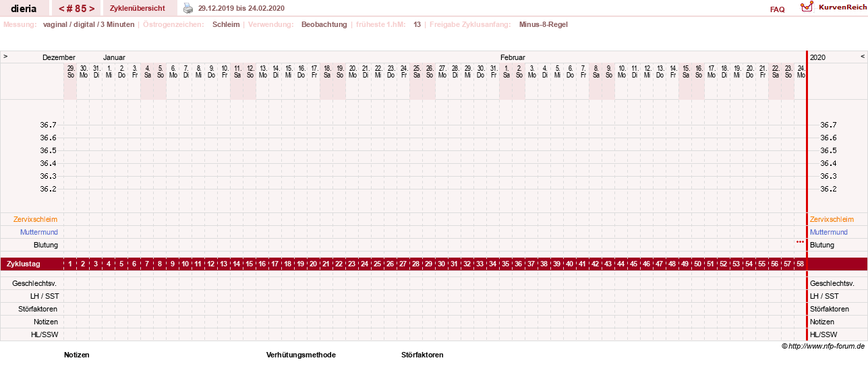
Task: Expand chart with the '>' arrow next to Dezember
Action: (5, 57)
